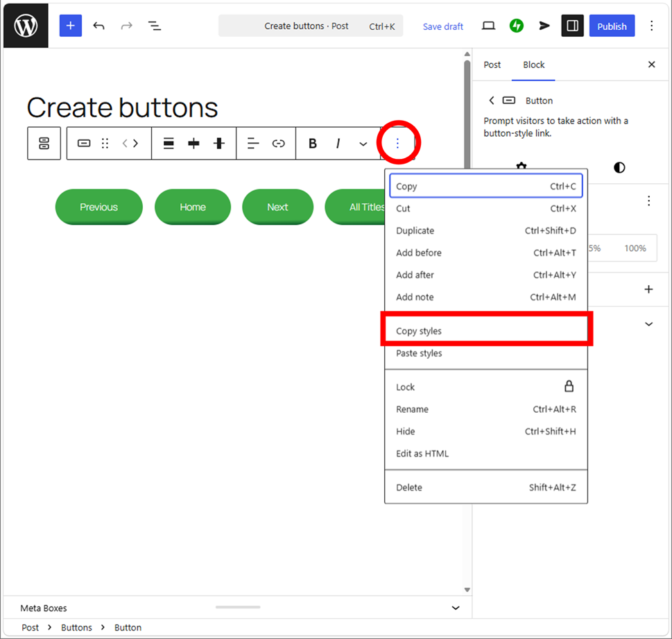Switch to the Block tab
The image size is (672, 639).
[x=533, y=65]
